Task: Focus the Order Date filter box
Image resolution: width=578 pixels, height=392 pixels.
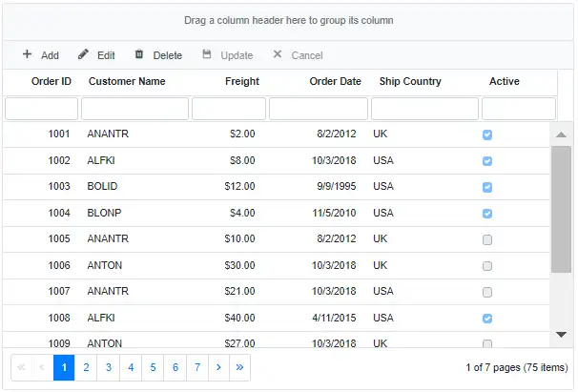Action: point(319,109)
